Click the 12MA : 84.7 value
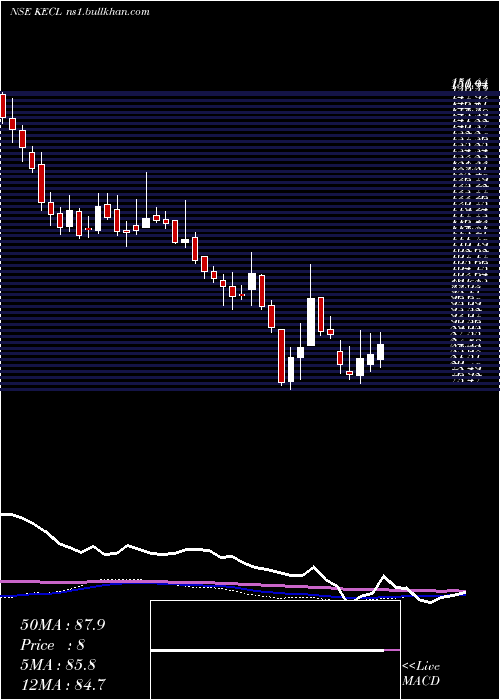Screen dimensions: 500x700 tap(63, 684)
